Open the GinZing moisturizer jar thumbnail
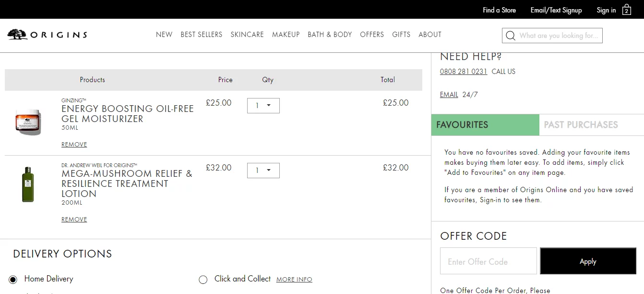 (x=28, y=122)
